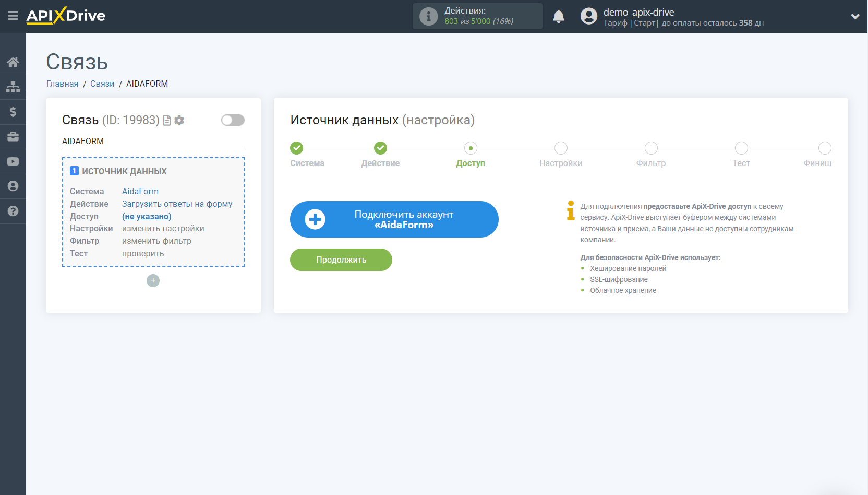
Task: Click the ИСТОЧНИК ДАННЫХ block header
Action: pos(124,171)
